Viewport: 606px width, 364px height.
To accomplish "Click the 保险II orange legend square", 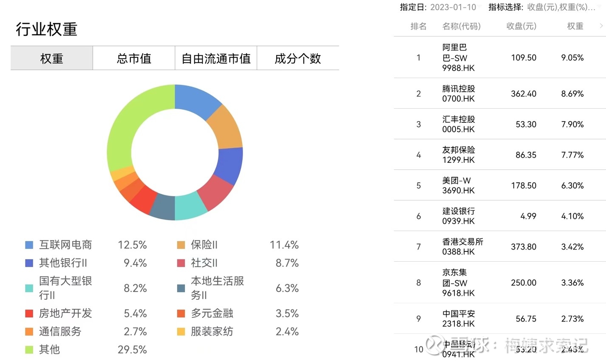I will coord(181,245).
